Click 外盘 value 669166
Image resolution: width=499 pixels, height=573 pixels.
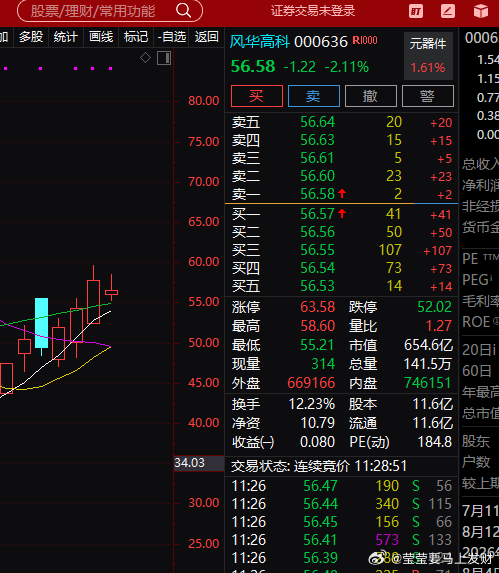point(311,383)
